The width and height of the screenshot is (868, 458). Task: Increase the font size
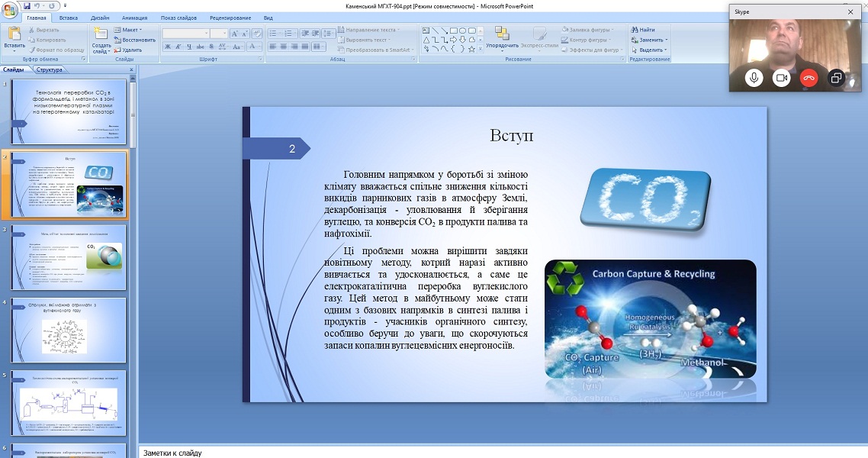235,34
